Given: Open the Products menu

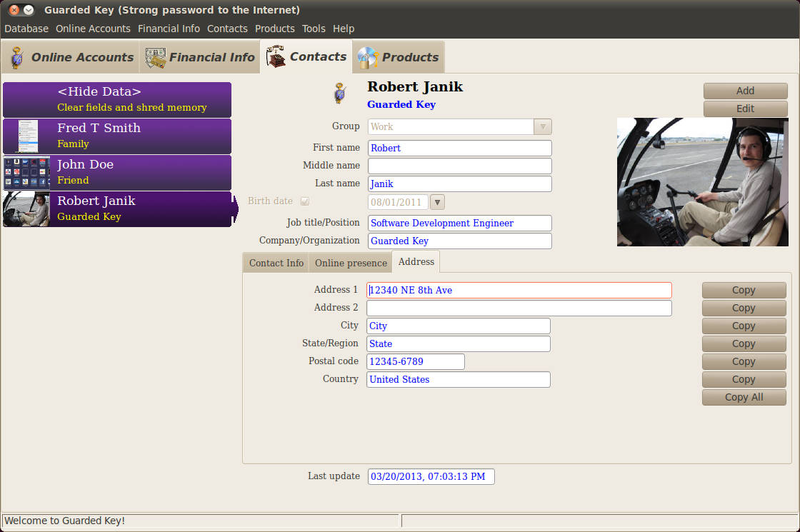Looking at the screenshot, I should click(274, 29).
